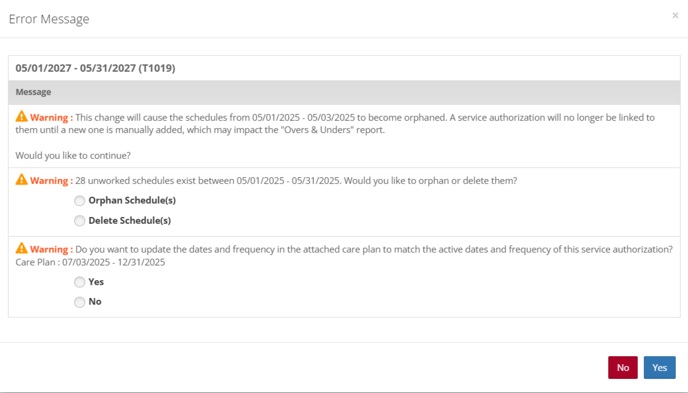Choose the Yes radio for care plan update
The height and width of the screenshot is (393, 688).
(79, 282)
